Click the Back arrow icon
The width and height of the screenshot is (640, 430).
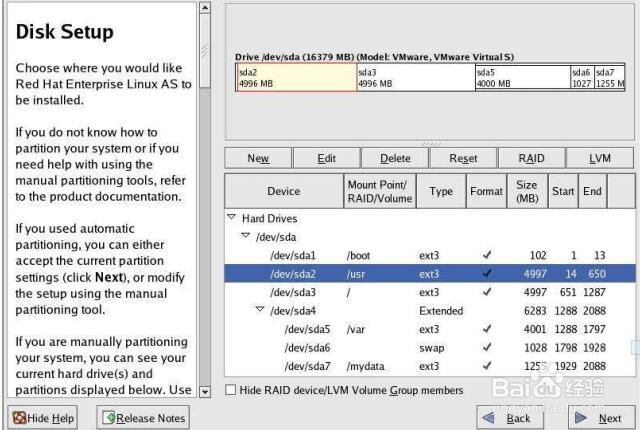coord(489,418)
